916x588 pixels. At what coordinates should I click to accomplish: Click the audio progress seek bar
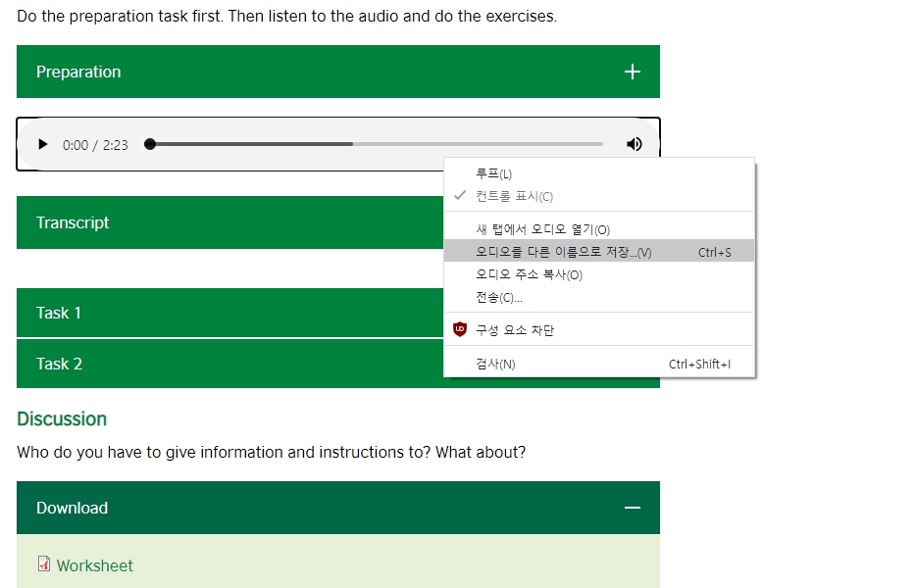374,144
